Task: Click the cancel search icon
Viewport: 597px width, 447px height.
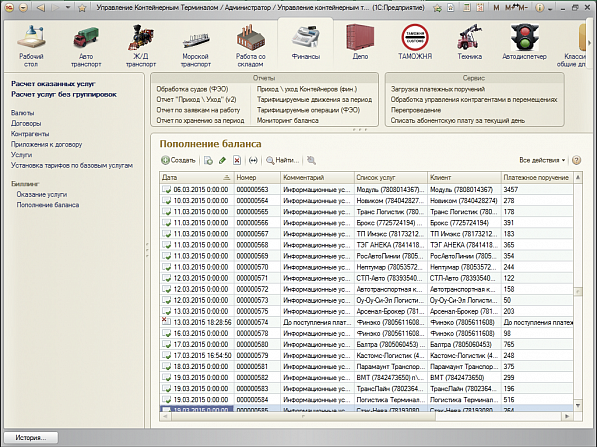Action: pyautogui.click(x=311, y=160)
